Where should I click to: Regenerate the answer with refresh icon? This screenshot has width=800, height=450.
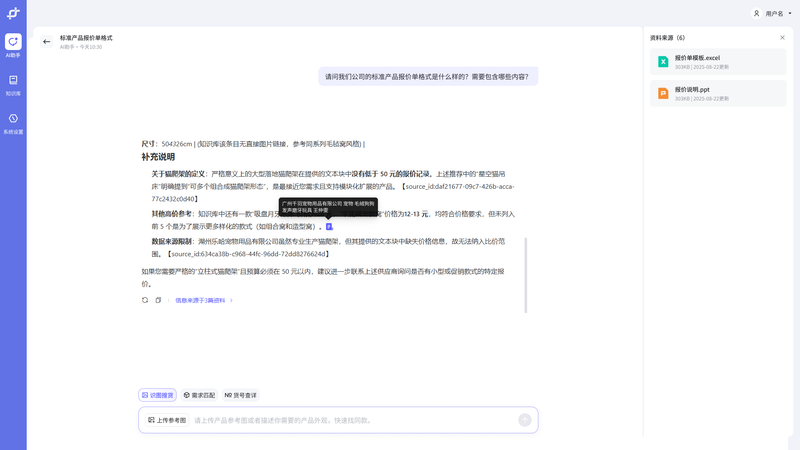pos(145,300)
